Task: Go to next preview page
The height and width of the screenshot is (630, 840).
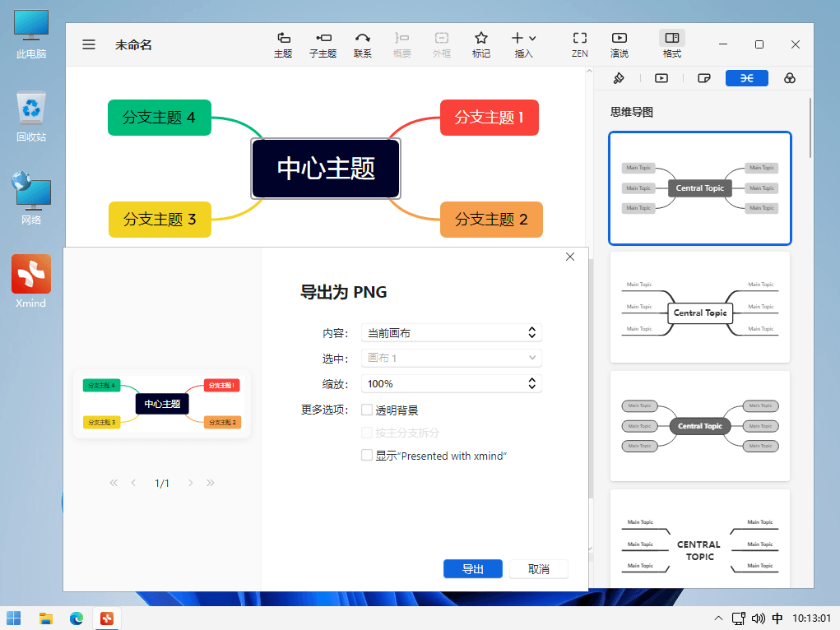Action: [190, 483]
